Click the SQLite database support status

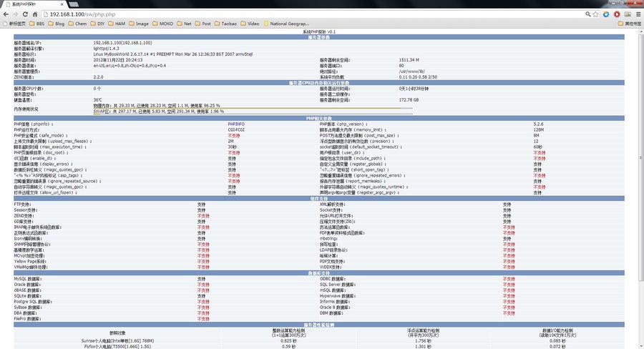[x=201, y=296]
